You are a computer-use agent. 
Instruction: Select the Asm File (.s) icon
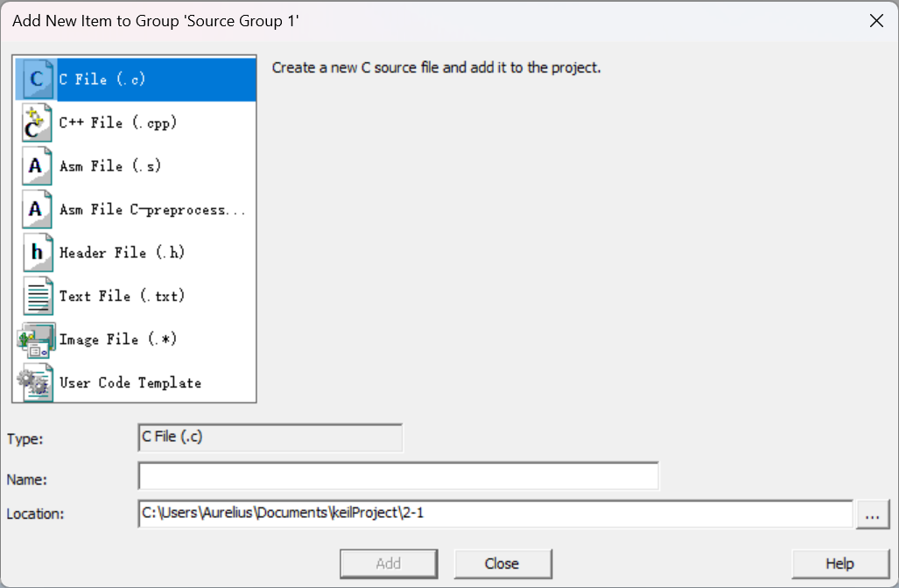[37, 166]
